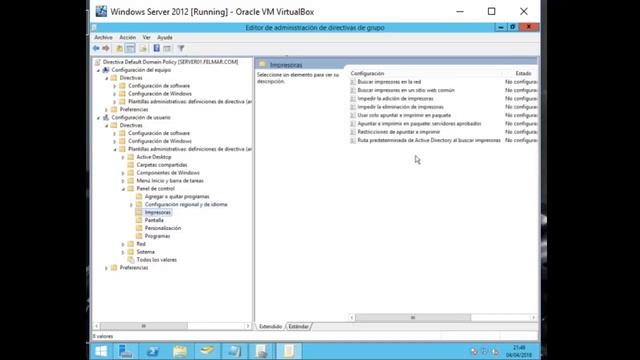Open Help via the blue toolbar icon

(156, 48)
